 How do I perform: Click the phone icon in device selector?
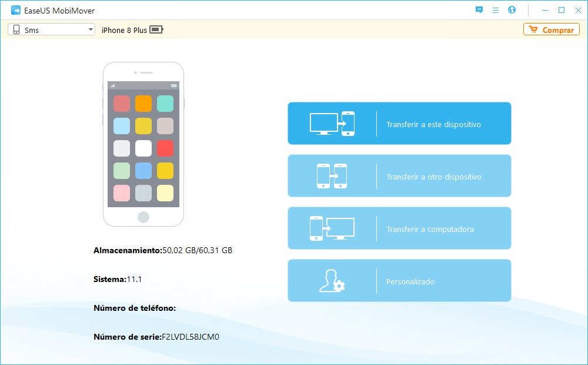pos(16,29)
